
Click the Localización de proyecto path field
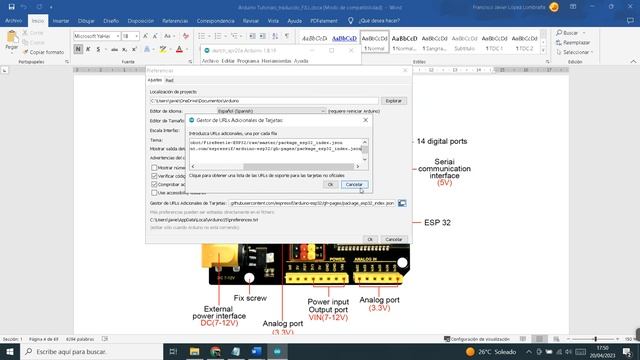click(x=264, y=101)
